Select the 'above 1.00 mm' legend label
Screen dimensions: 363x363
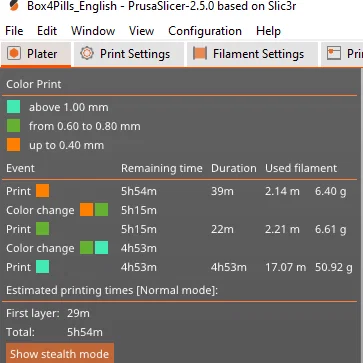coord(69,107)
